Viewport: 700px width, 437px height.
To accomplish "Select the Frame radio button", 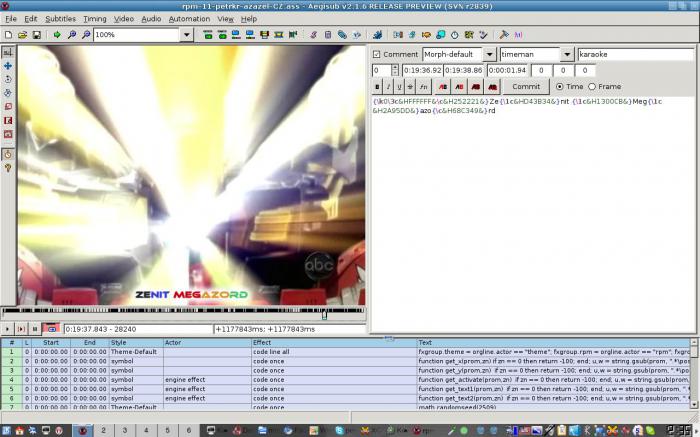I will pos(592,87).
